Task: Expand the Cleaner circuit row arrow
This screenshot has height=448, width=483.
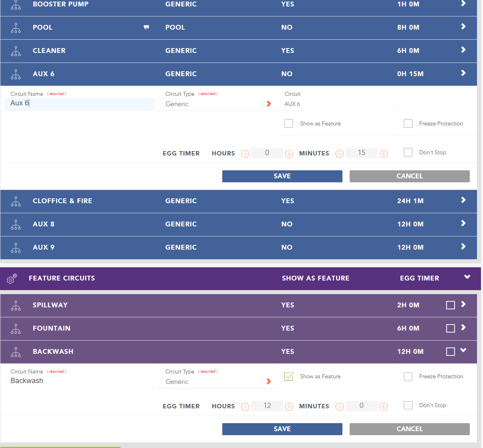Action: click(463, 50)
